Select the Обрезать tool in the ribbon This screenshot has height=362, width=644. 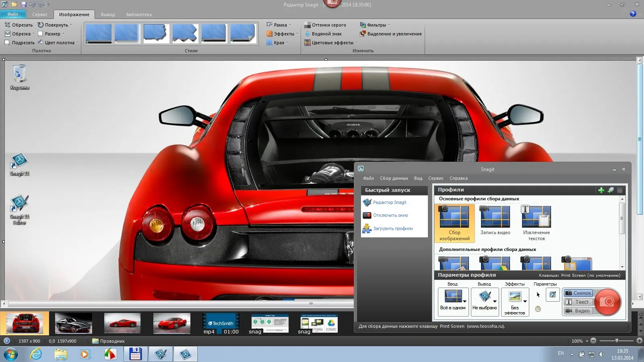pos(19,25)
